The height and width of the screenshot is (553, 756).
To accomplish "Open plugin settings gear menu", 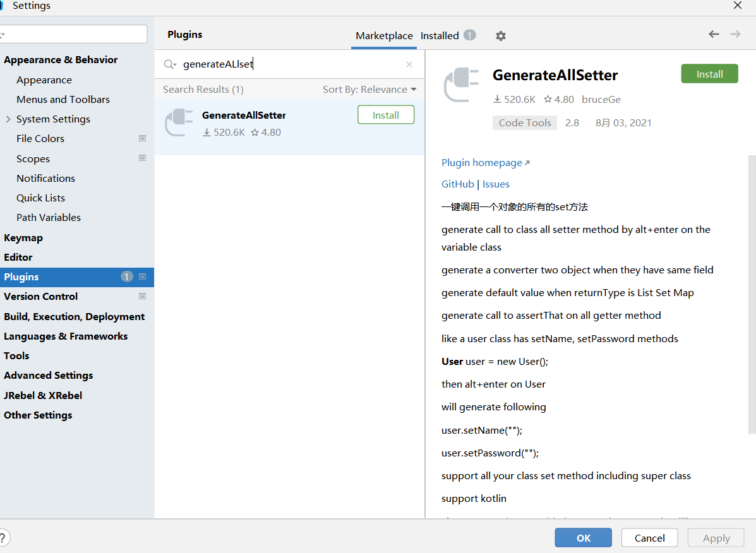I will pyautogui.click(x=500, y=35).
